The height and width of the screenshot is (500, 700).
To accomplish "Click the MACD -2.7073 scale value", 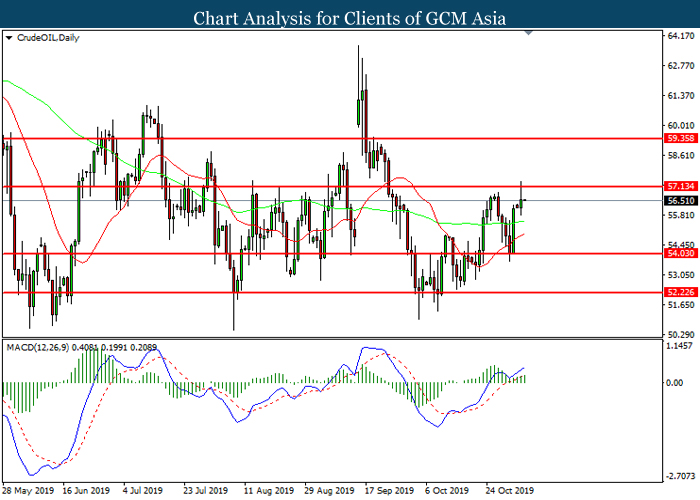I will click(681, 476).
